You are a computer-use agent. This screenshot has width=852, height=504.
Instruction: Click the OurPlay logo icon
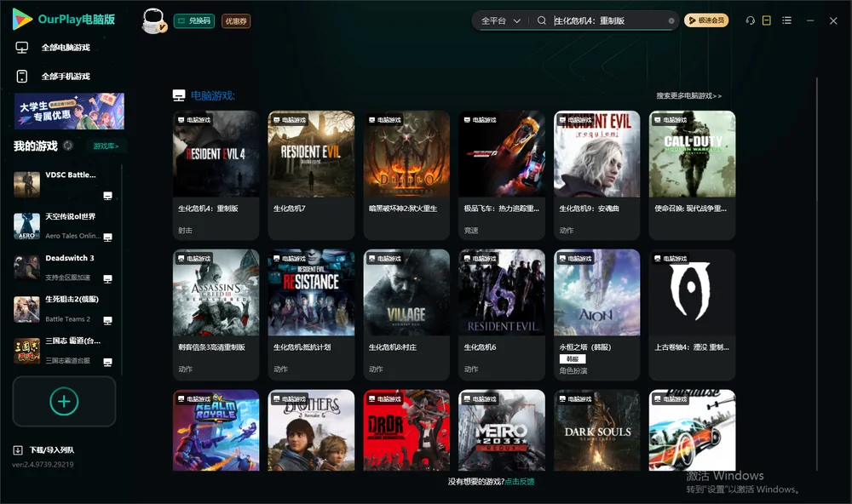(22, 20)
